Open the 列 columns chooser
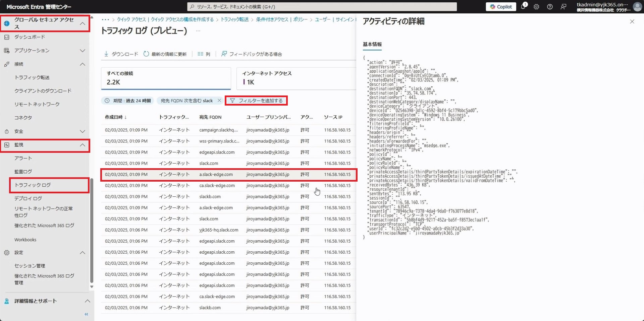This screenshot has width=644, height=321. click(x=204, y=54)
